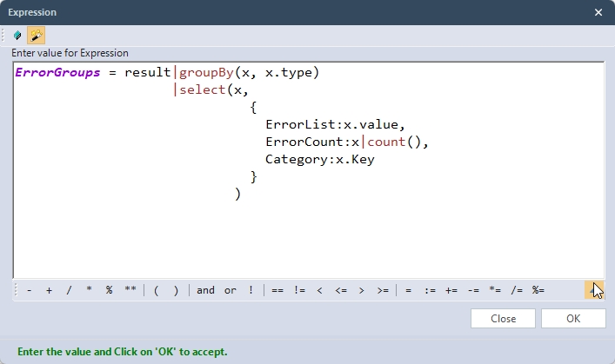
Task: Insert the single asterisk multiply operator
Action: click(89, 290)
